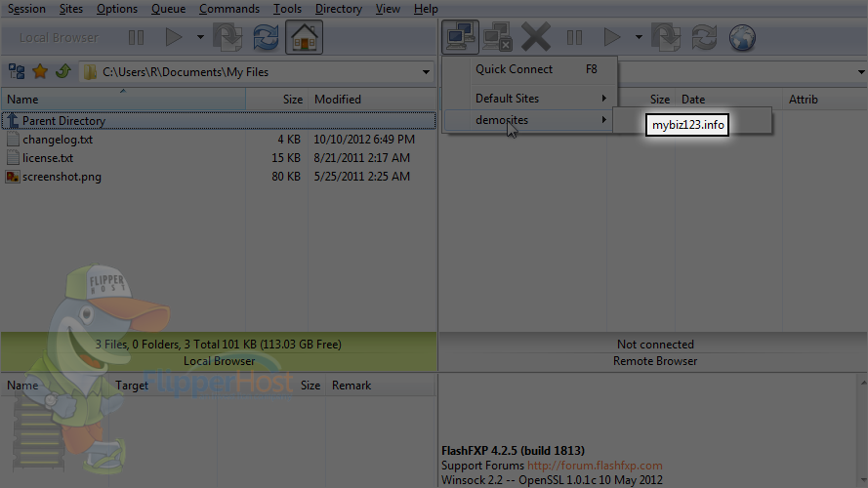Click the favorites star icon
868x488 pixels.
[x=40, y=71]
